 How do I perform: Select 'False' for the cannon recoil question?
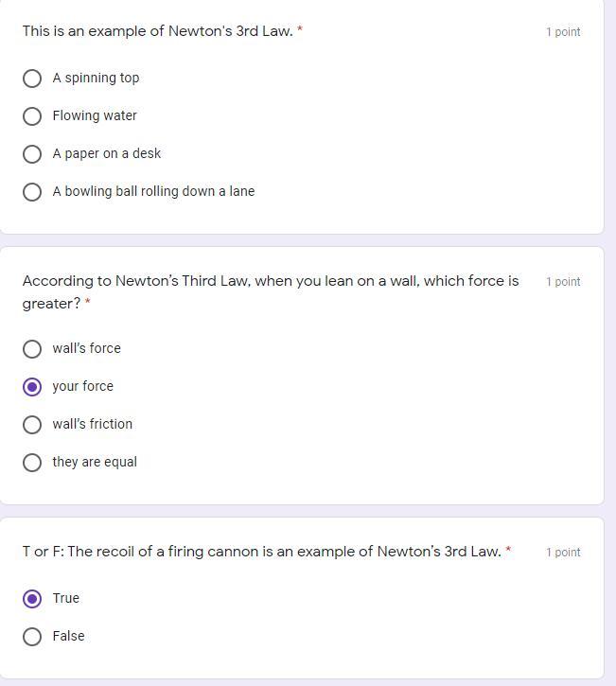(x=32, y=636)
